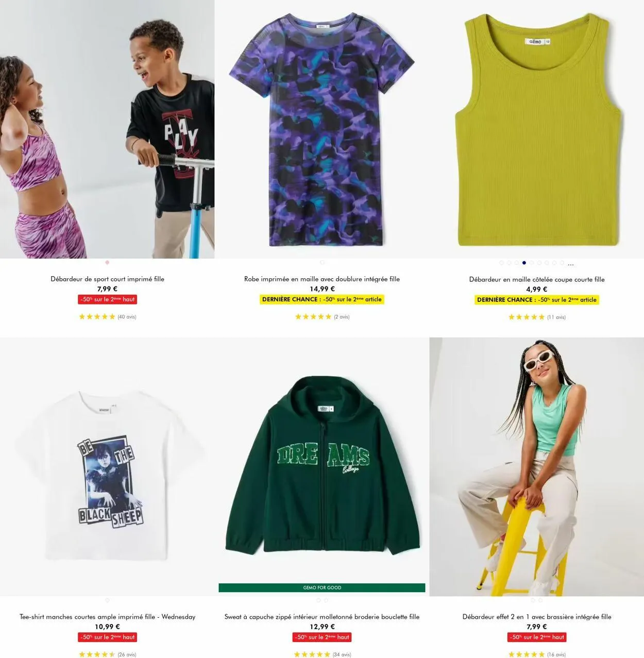This screenshot has height=658, width=644.
Task: Open the green ribbed tank top image
Action: [x=537, y=129]
